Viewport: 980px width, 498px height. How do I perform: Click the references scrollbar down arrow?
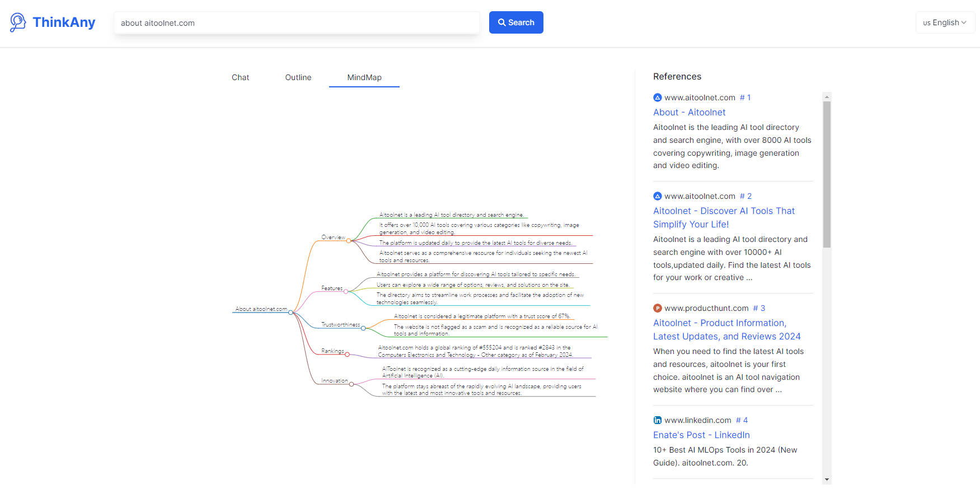coord(827,480)
